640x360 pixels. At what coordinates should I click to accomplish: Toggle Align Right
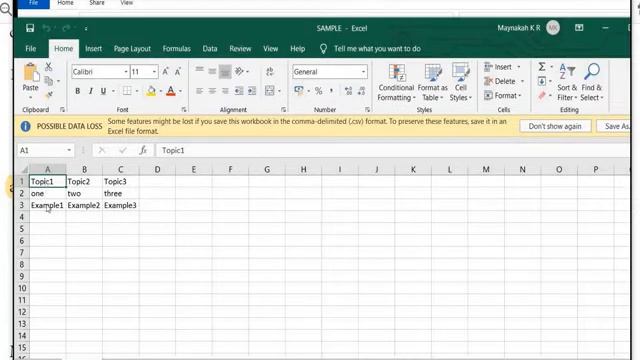point(225,91)
